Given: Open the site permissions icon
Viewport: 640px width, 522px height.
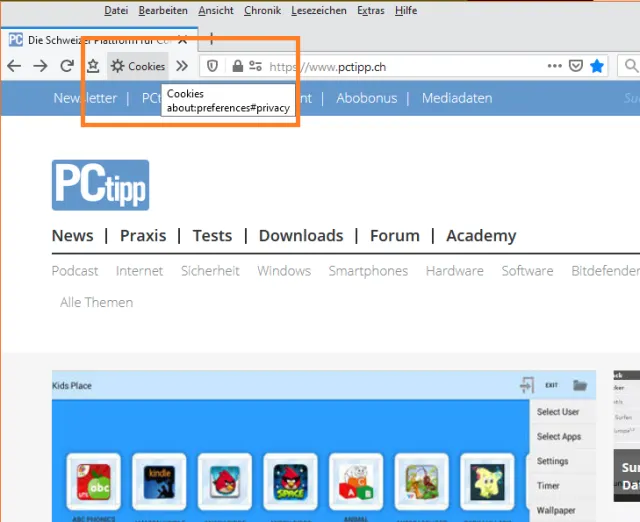Looking at the screenshot, I should tap(256, 66).
